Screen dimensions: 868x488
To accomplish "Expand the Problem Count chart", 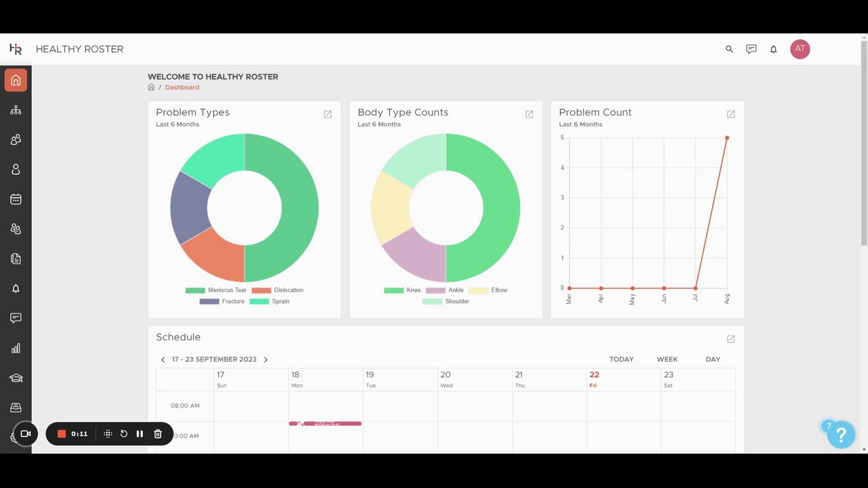I will pyautogui.click(x=731, y=114).
